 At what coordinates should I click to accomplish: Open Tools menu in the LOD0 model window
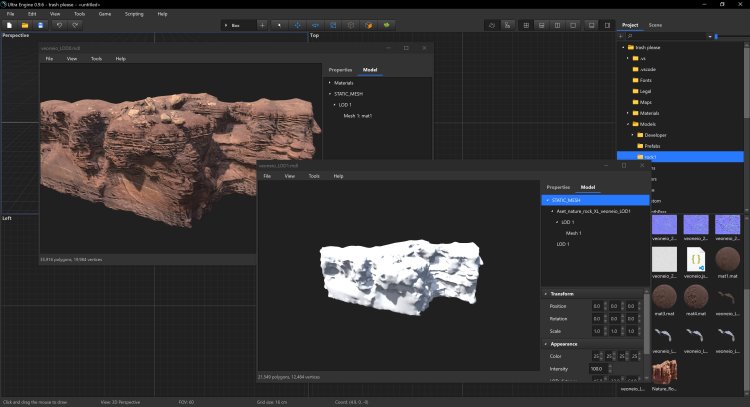96,59
